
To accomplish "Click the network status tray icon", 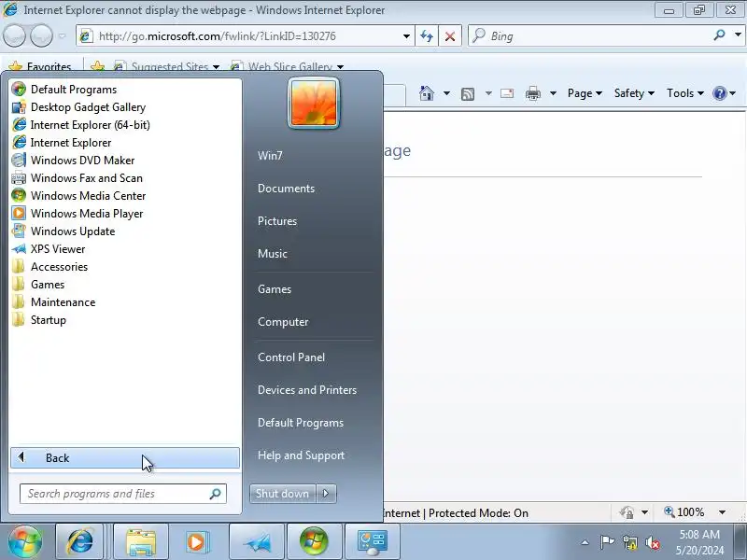I will click(x=629, y=542).
